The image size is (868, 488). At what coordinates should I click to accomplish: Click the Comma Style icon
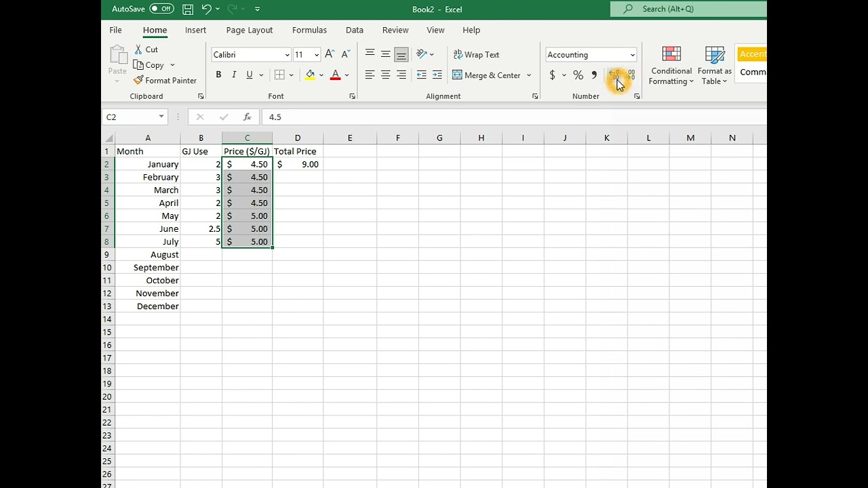594,75
